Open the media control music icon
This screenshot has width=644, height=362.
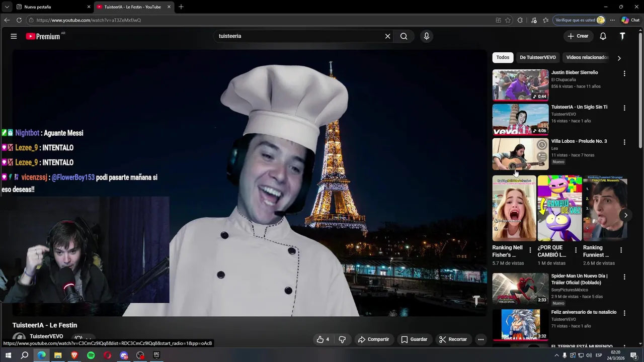pyautogui.click(x=534, y=20)
